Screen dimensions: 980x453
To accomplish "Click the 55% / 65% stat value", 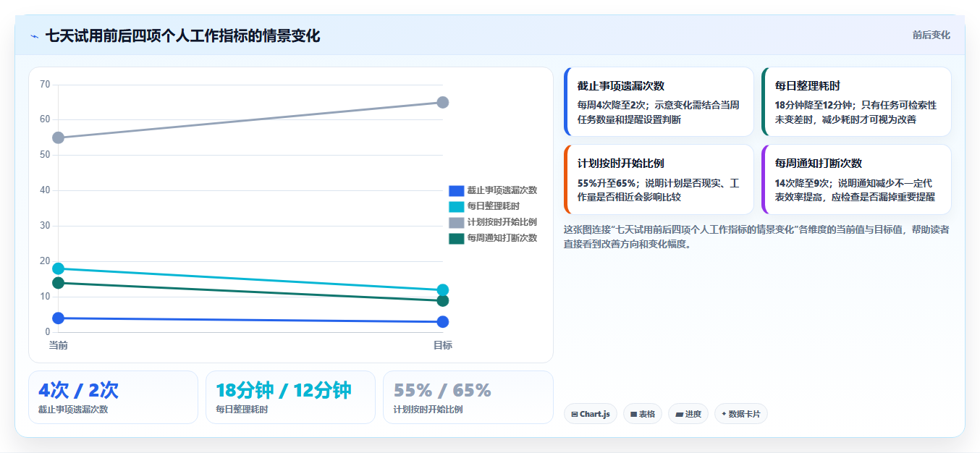I will coord(442,391).
